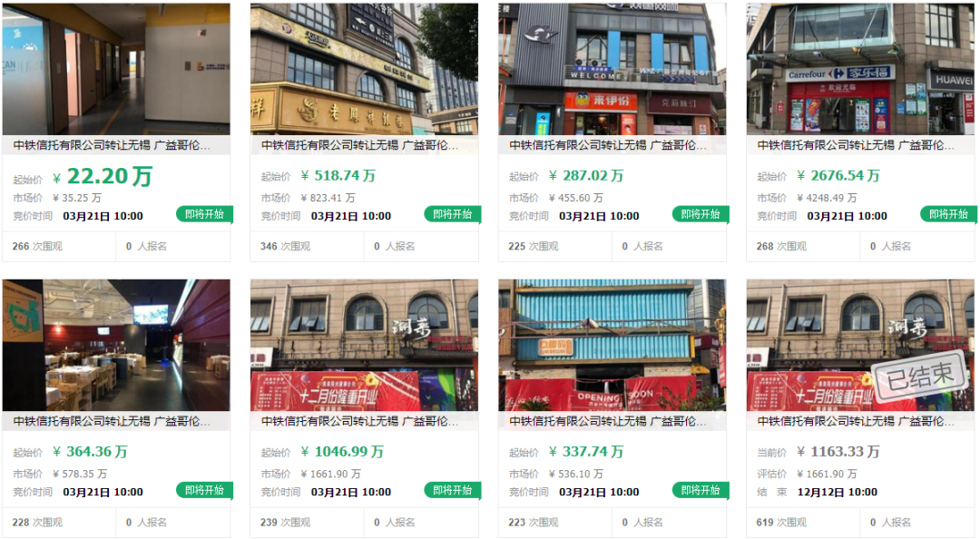Screen dimensions: 980x539
Task: Open the blue building 'Opening Soon' photo
Action: (x=612, y=345)
